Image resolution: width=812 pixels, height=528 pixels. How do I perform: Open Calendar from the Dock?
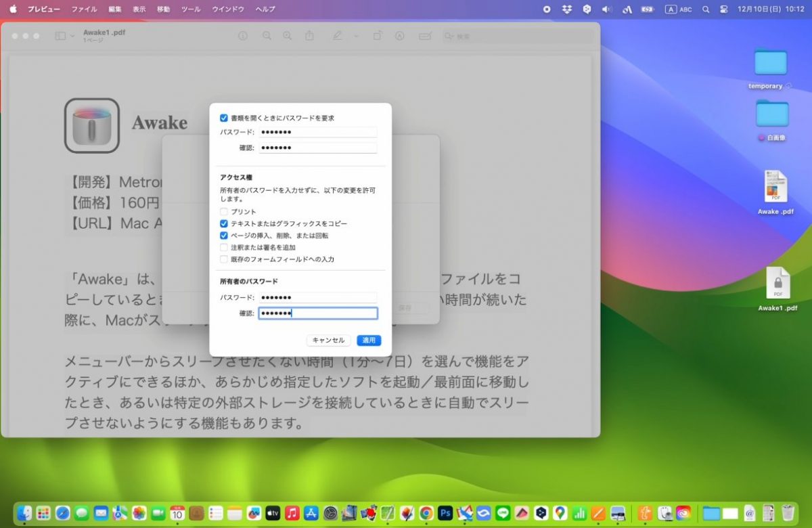tap(177, 513)
